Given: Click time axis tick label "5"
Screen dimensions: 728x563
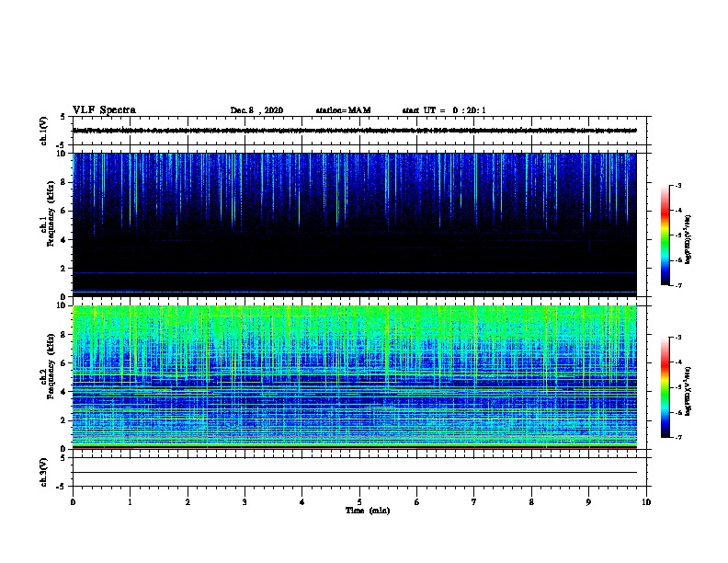Looking at the screenshot, I should pyautogui.click(x=359, y=502).
